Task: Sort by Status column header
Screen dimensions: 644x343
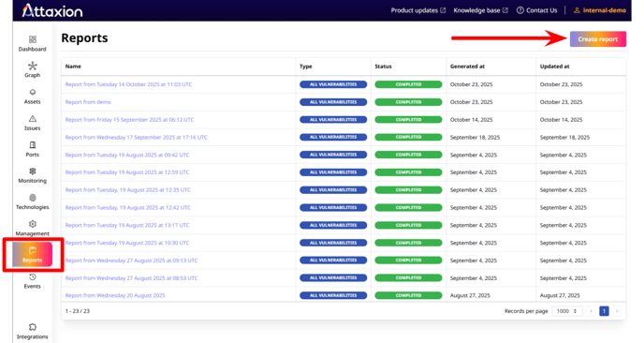Action: 383,67
